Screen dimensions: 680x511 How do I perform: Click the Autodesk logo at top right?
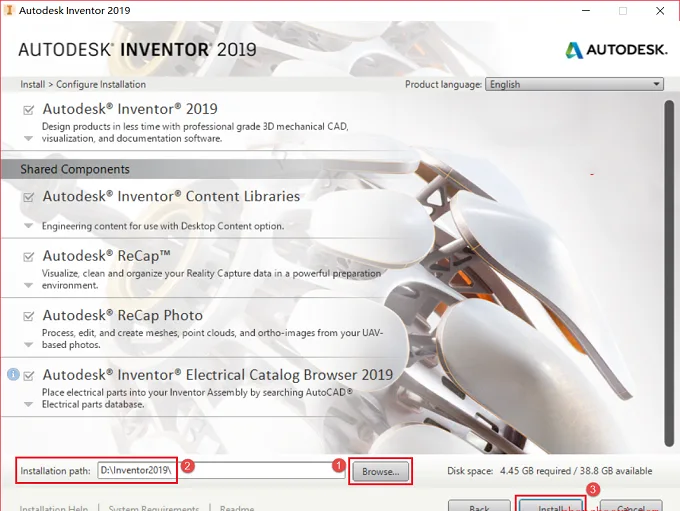click(616, 50)
